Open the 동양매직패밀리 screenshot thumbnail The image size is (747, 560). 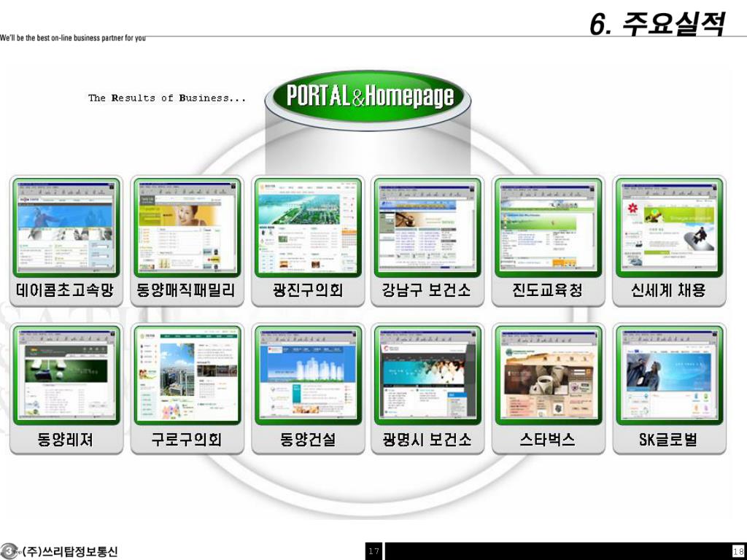coord(187,227)
